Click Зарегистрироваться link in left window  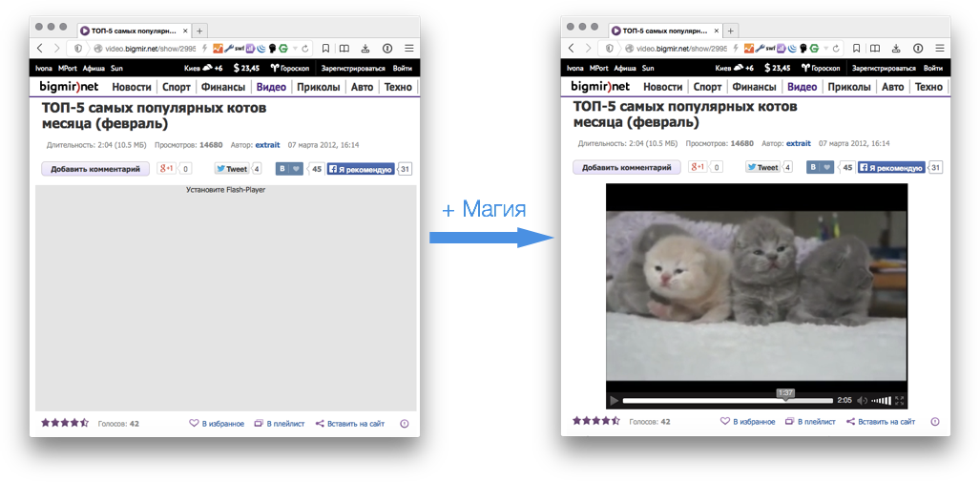pyautogui.click(x=353, y=68)
